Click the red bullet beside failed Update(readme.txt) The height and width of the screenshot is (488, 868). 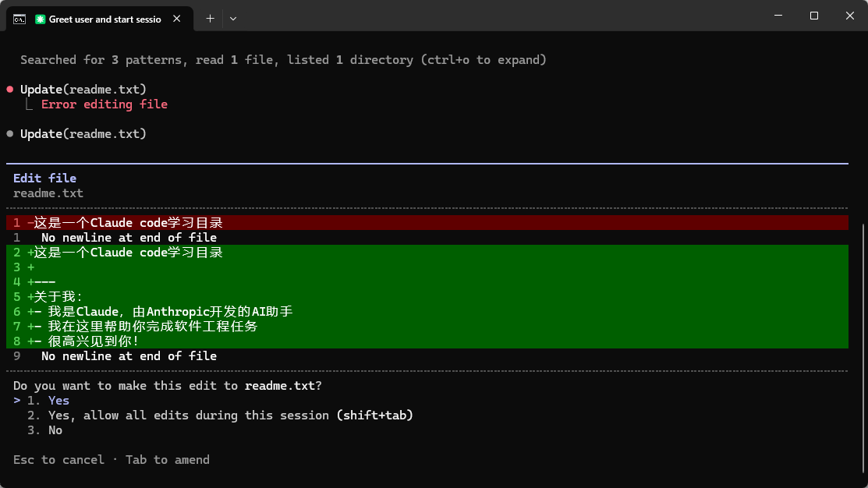[10, 89]
